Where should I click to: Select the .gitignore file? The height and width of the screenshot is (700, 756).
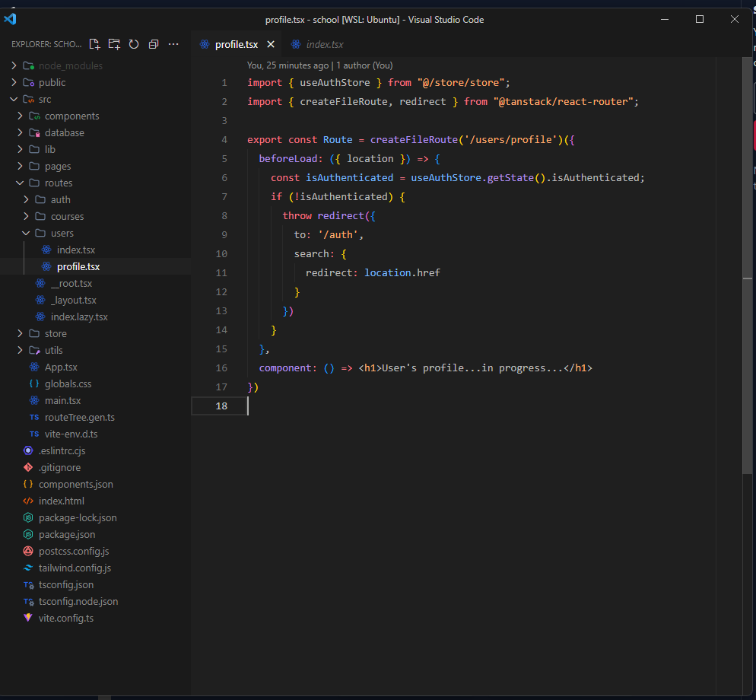click(x=59, y=467)
